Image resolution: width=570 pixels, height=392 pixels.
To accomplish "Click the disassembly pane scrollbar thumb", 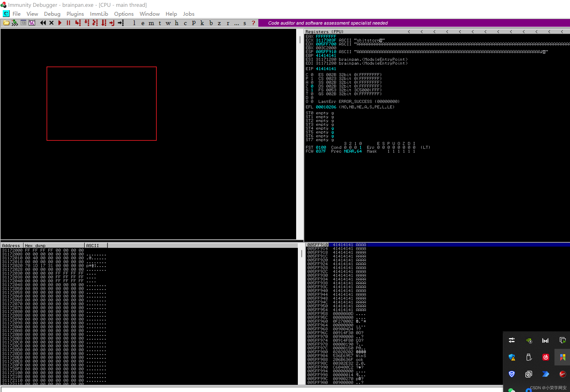I will coord(300,40).
